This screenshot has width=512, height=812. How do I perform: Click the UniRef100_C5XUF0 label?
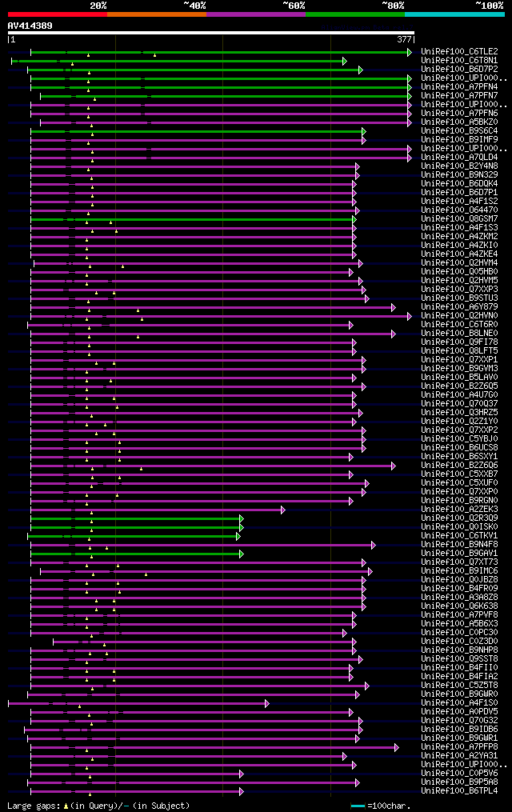pos(459,483)
